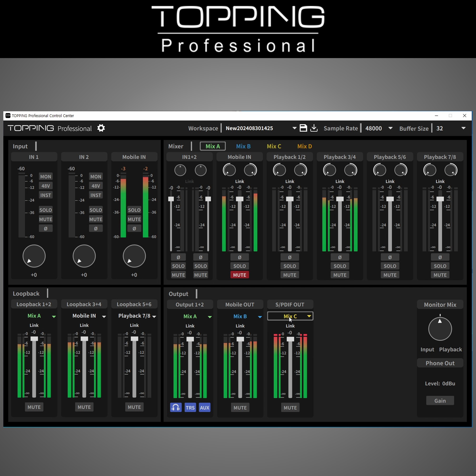
Task: Open settings with the gear icon
Action: [101, 128]
